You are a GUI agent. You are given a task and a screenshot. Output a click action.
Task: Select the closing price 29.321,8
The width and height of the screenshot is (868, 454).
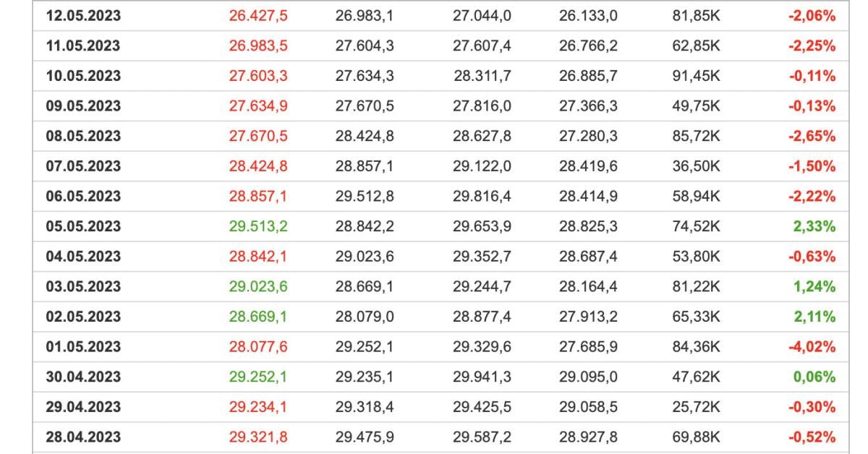258,437
